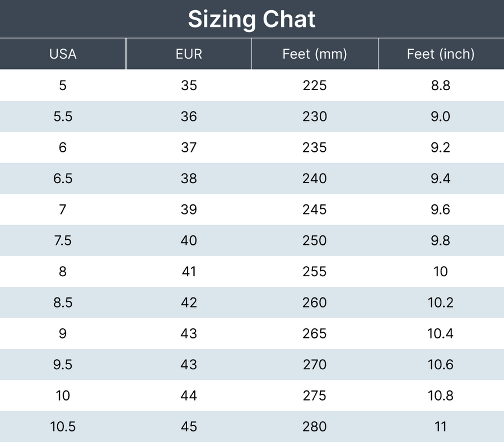The image size is (504, 442).
Task: Click EUR size 45 cell
Action: point(189,426)
